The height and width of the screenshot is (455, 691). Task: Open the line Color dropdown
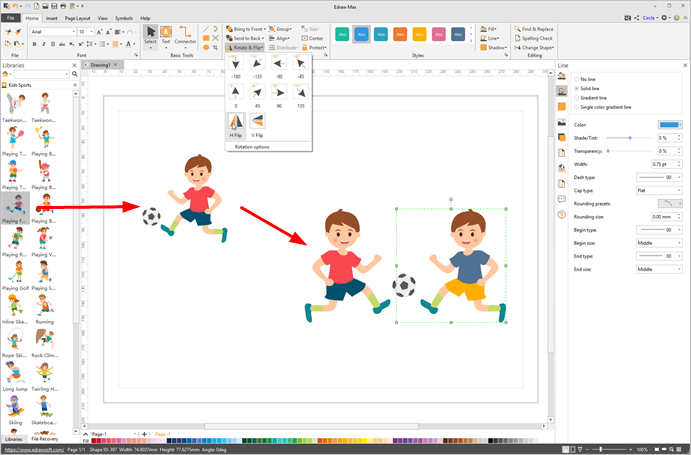pyautogui.click(x=670, y=125)
